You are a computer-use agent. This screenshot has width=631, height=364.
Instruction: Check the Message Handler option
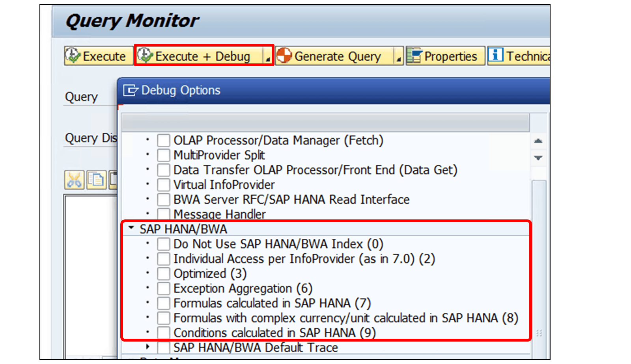[x=163, y=214]
